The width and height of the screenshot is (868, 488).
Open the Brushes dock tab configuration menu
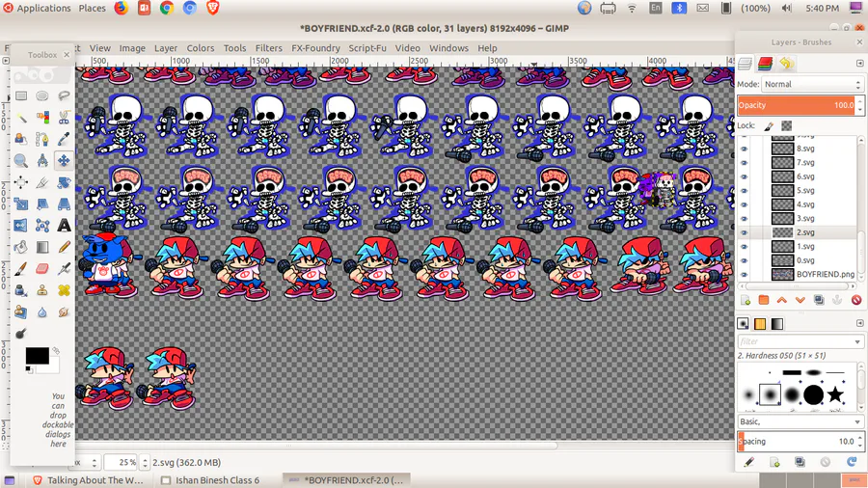859,322
